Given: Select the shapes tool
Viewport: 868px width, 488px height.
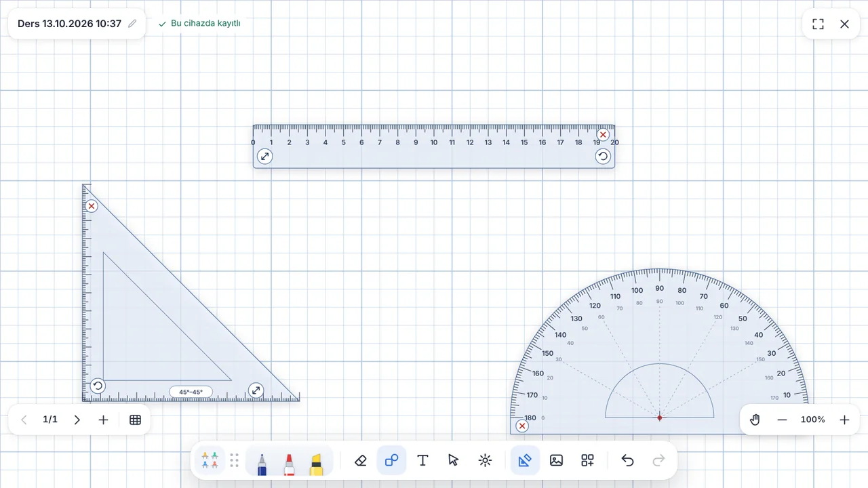Looking at the screenshot, I should click(391, 461).
